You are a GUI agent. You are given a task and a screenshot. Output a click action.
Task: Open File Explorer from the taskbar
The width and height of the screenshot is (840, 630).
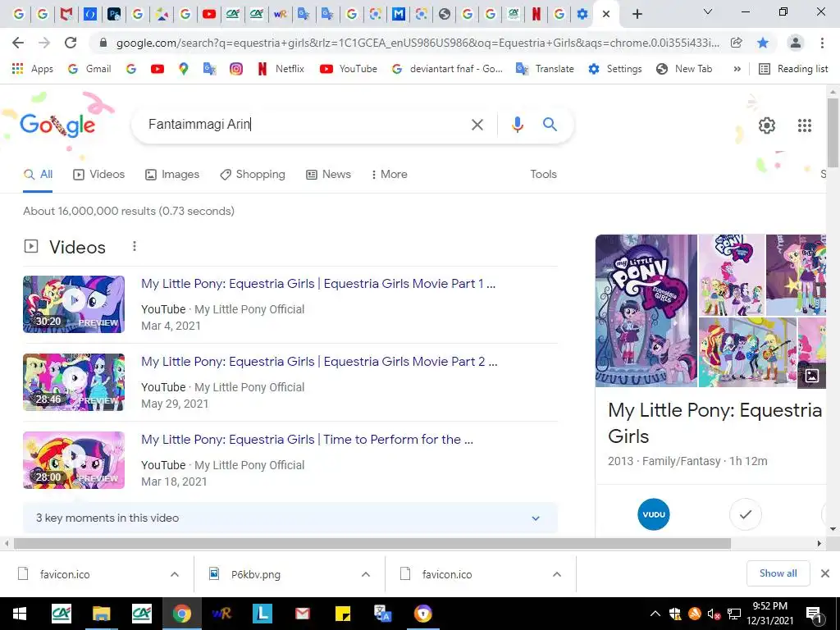[x=101, y=614]
